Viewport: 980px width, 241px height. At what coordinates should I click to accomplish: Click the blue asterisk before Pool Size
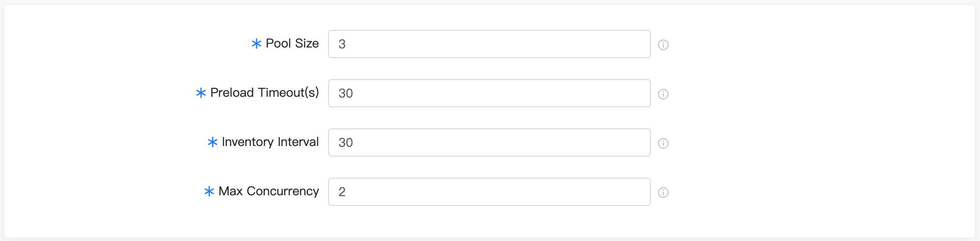pos(256,44)
